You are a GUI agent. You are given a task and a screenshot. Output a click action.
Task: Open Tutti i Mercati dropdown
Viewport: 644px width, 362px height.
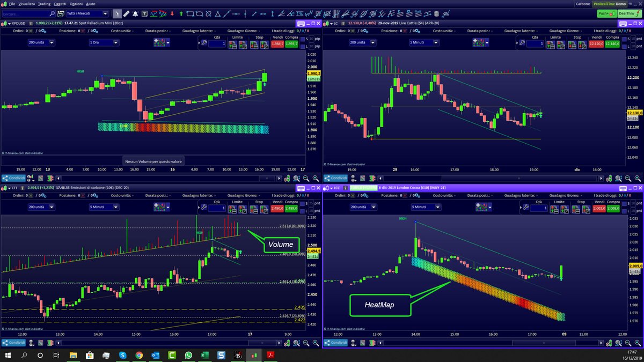(x=87, y=13)
